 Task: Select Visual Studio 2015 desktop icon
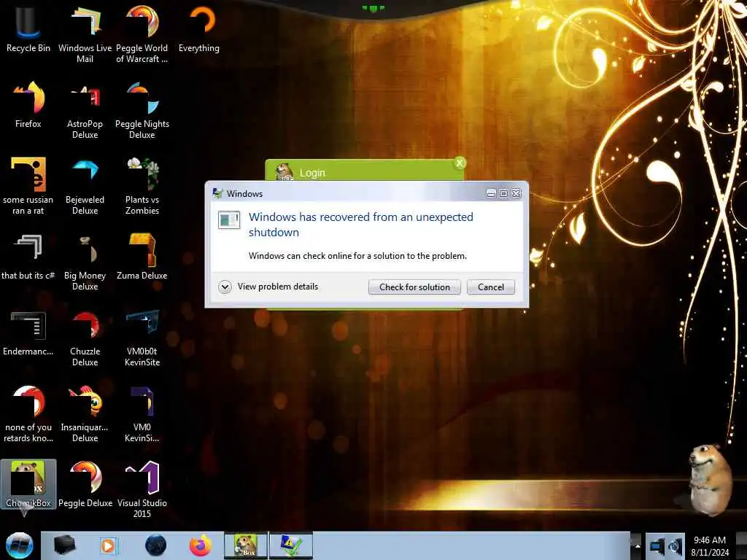point(142,489)
